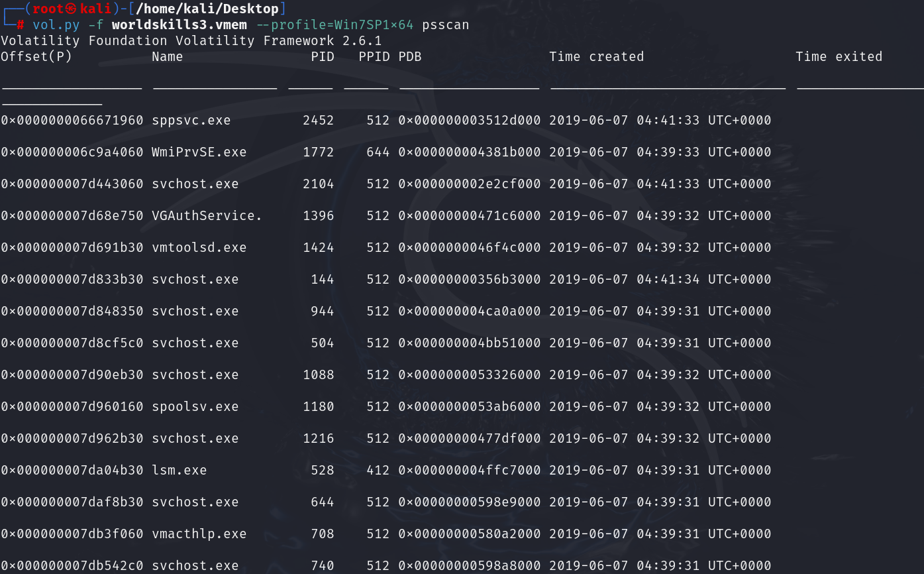Click the PDB value 0x000000004ffc7000
This screenshot has width=924, height=574.
[469, 470]
